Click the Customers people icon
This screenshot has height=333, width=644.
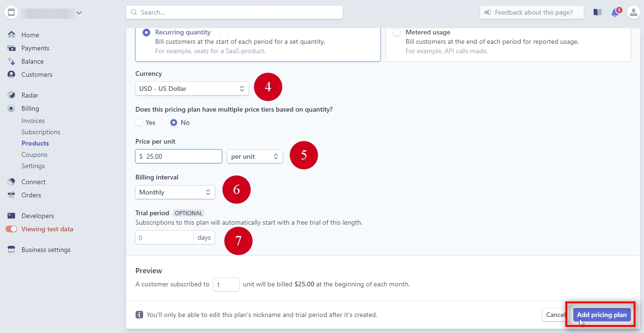point(11,74)
